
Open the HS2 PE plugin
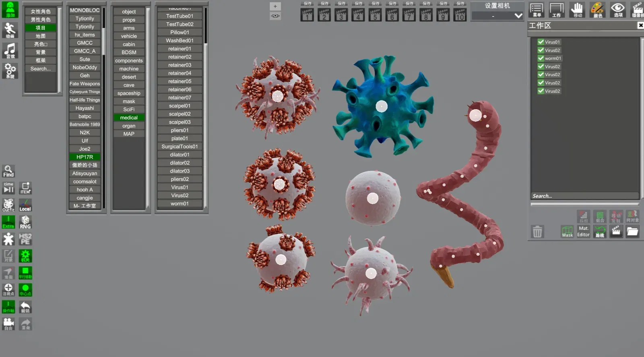pyautogui.click(x=25, y=239)
